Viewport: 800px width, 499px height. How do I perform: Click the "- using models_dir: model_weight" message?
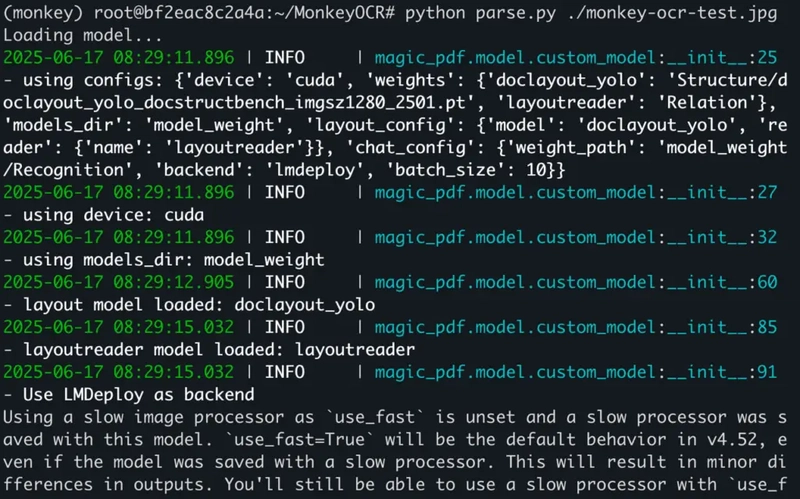tap(164, 260)
